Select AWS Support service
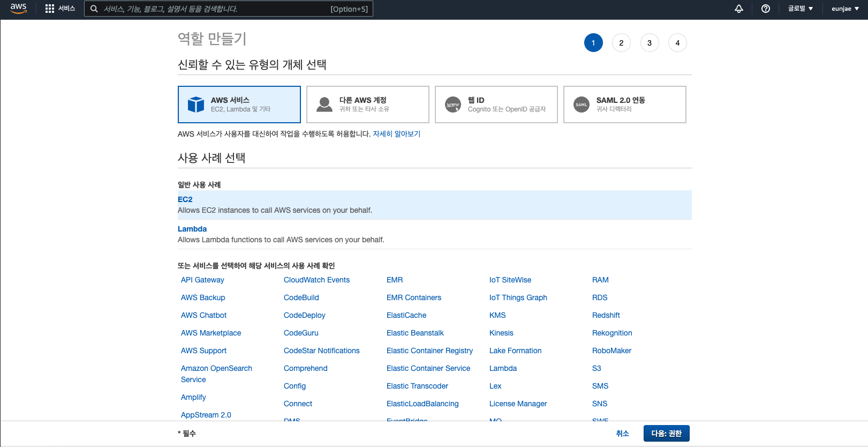Screen dimensions: 868x447 203,351
